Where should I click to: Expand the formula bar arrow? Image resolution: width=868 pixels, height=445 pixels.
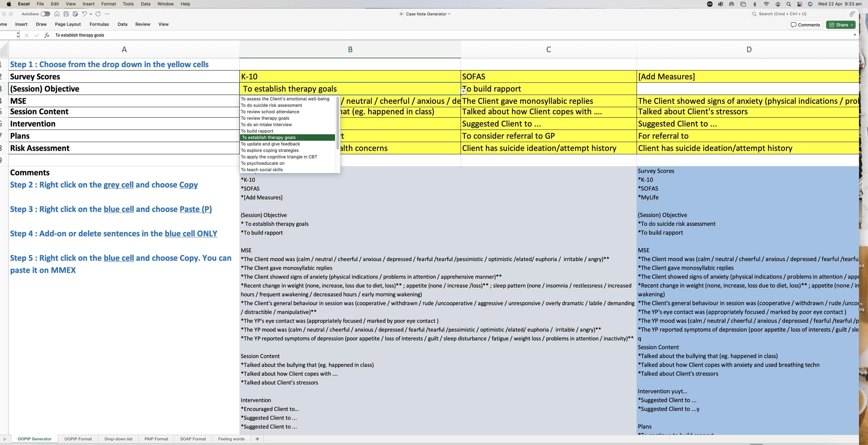pyautogui.click(x=854, y=35)
